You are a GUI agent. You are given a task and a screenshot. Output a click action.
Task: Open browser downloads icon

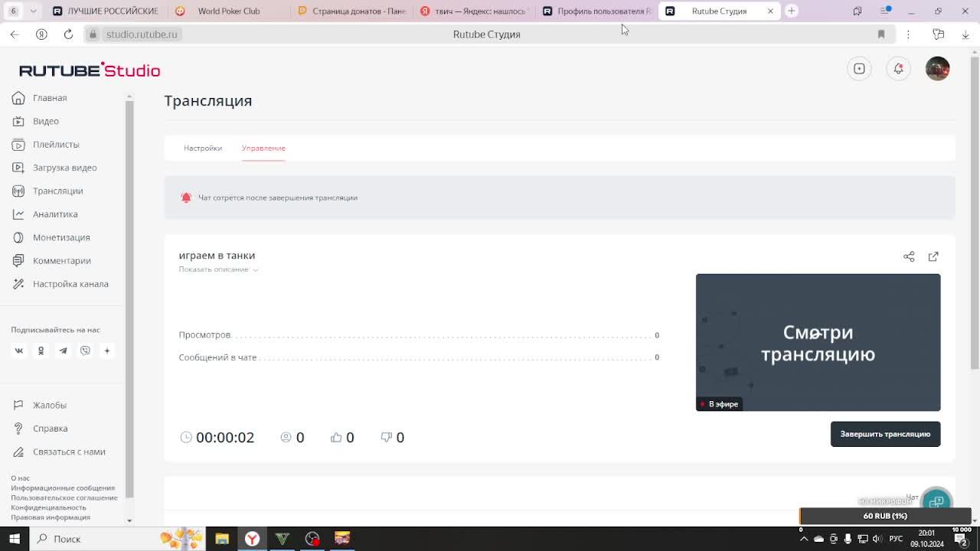coord(965,34)
